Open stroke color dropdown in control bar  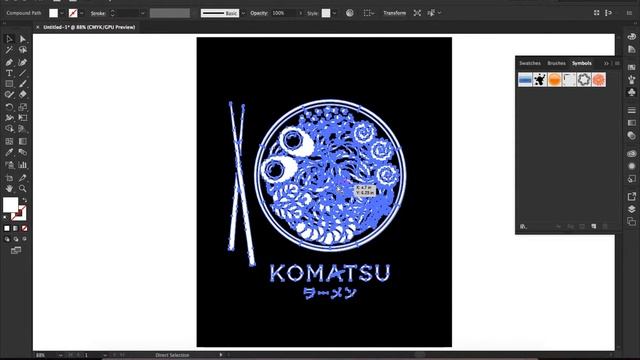pyautogui.click(x=82, y=13)
